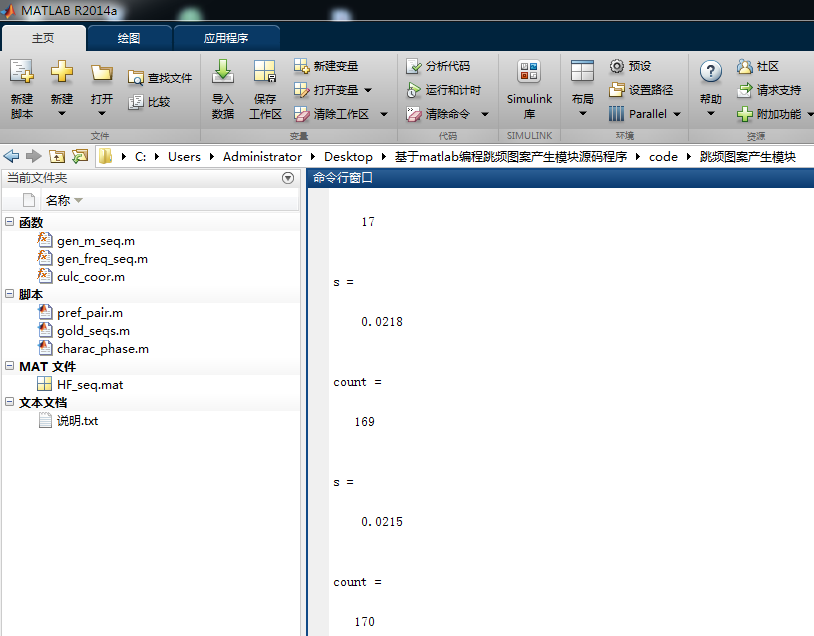Image resolution: width=814 pixels, height=636 pixels.
Task: Collapse the 文本文档 (Text Documents) group
Action: click(9, 402)
